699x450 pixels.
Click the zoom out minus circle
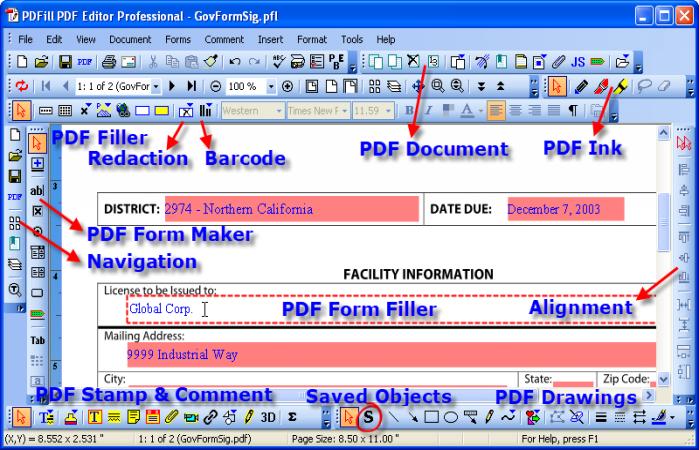[x=215, y=86]
